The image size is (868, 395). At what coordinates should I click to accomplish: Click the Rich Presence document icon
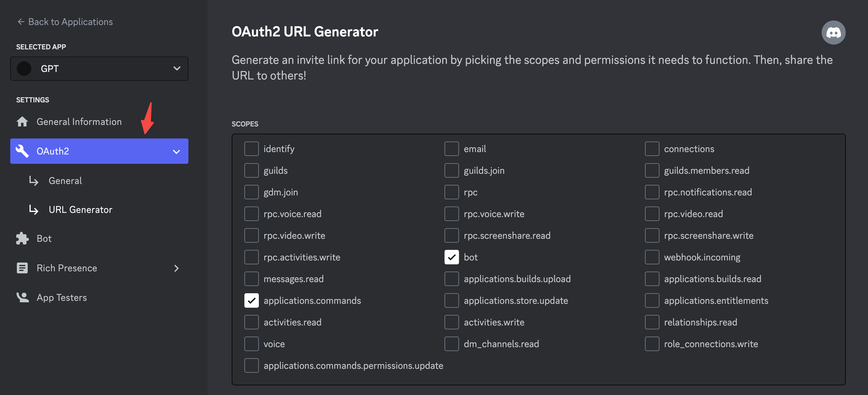pyautogui.click(x=22, y=268)
